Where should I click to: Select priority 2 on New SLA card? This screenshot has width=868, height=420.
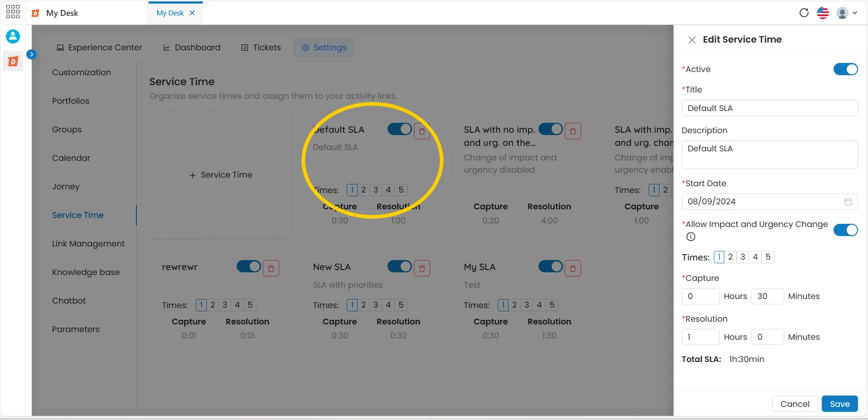click(x=364, y=305)
